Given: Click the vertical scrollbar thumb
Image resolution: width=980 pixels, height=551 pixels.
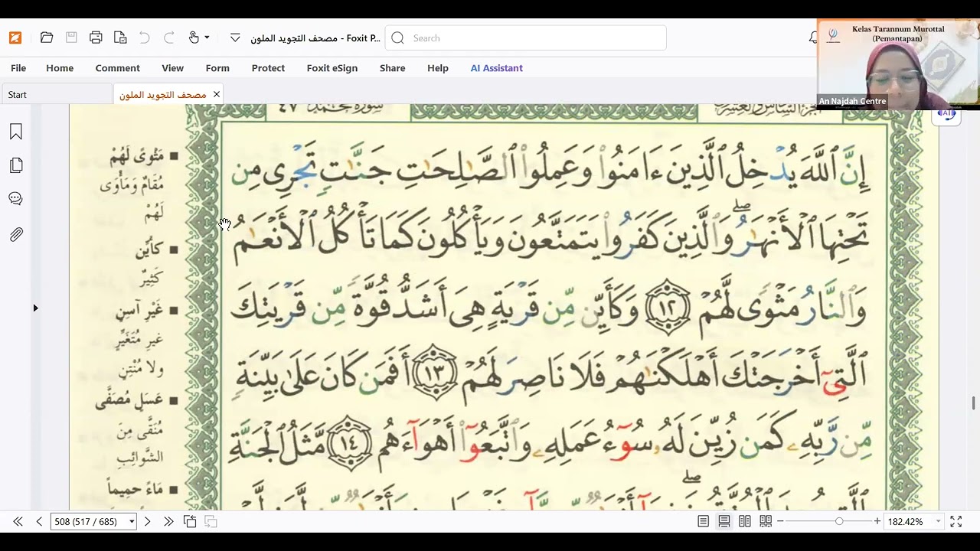Looking at the screenshot, I should [974, 403].
